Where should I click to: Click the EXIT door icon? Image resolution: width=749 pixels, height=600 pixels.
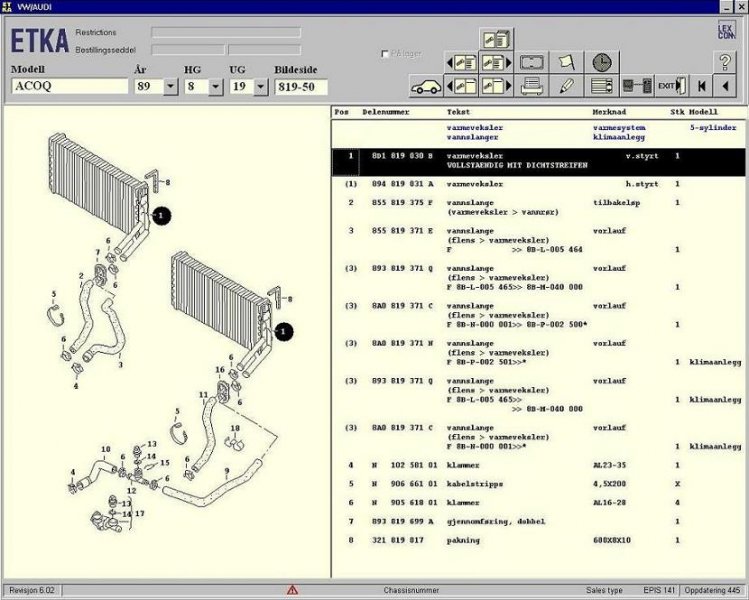(x=671, y=86)
